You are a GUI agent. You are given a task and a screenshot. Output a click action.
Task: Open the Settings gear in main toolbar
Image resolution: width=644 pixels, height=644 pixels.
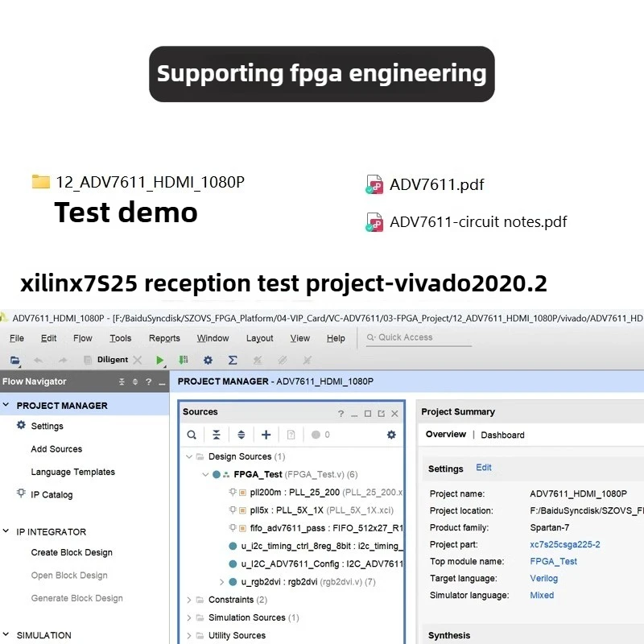(208, 360)
